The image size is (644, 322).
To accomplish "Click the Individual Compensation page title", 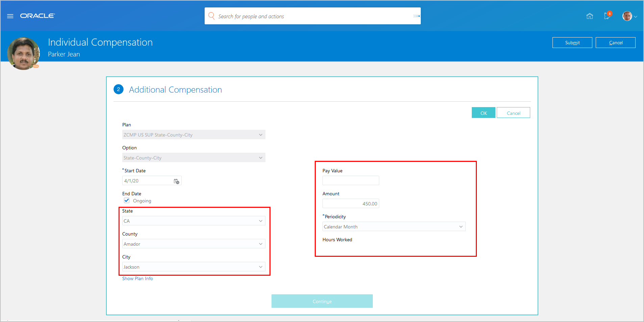I will pyautogui.click(x=100, y=42).
